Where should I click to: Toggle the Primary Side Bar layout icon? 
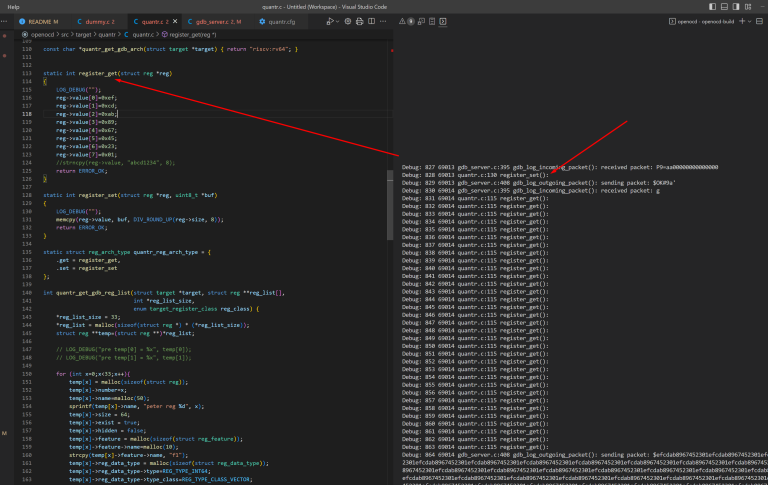click(712, 7)
